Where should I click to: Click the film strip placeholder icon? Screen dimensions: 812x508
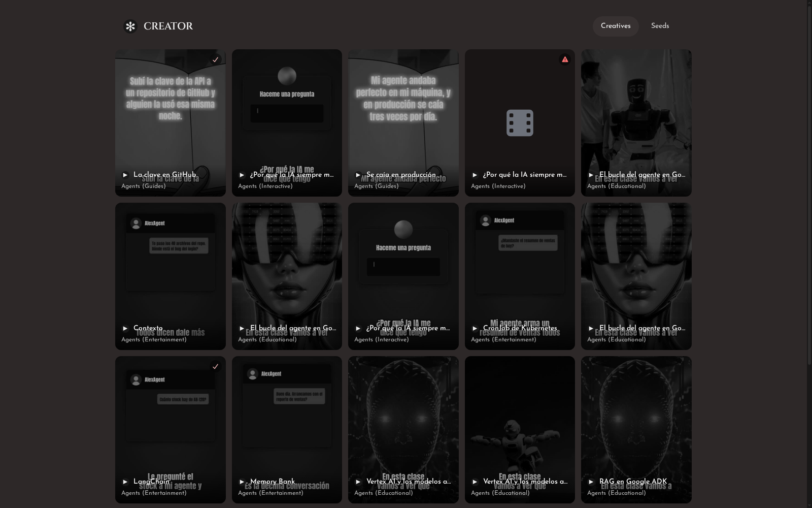(520, 123)
